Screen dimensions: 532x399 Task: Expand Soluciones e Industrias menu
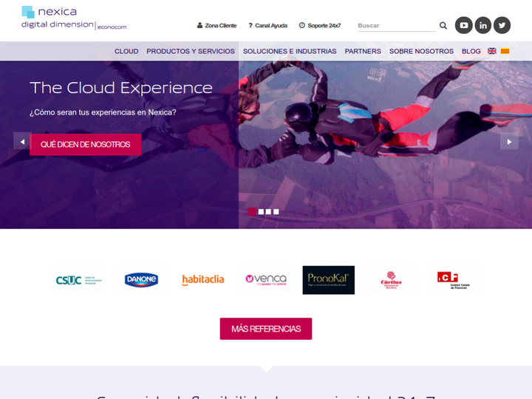[x=290, y=52]
